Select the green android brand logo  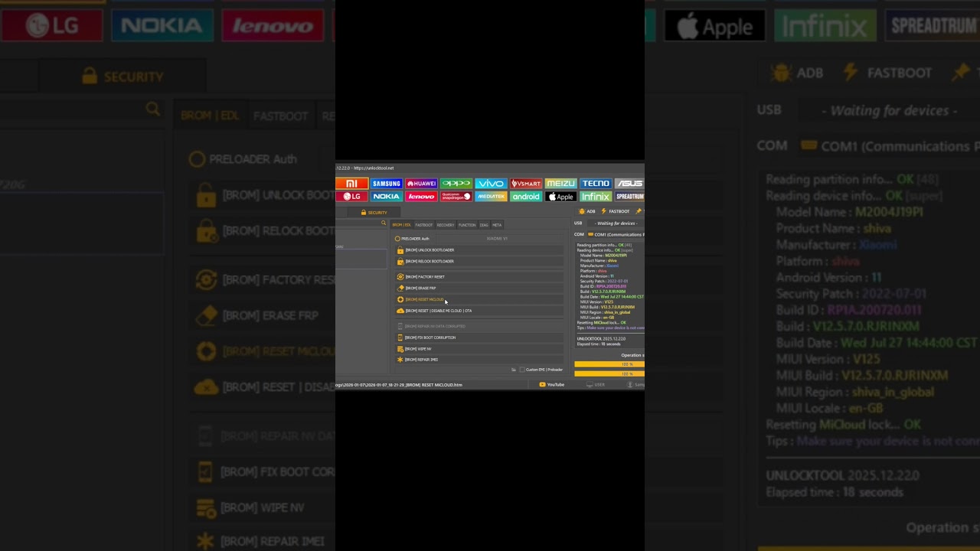[526, 197]
